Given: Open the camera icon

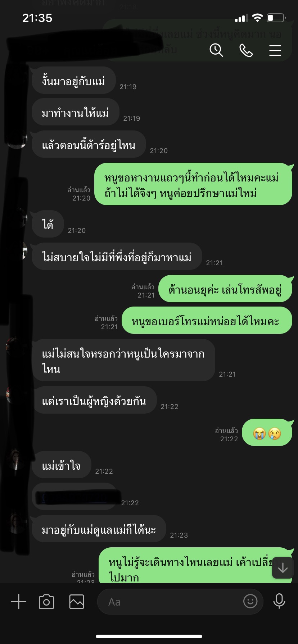Looking at the screenshot, I should (x=46, y=602).
